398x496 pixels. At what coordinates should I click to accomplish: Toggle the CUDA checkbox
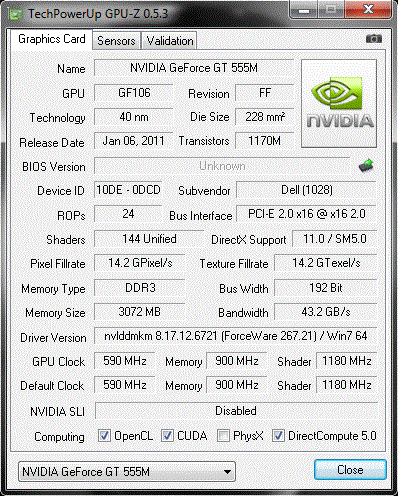tap(167, 436)
